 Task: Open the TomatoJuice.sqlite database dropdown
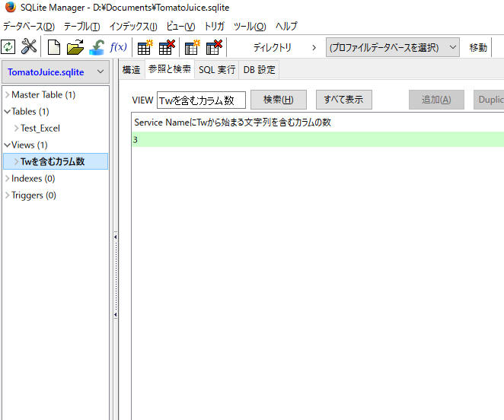point(57,72)
